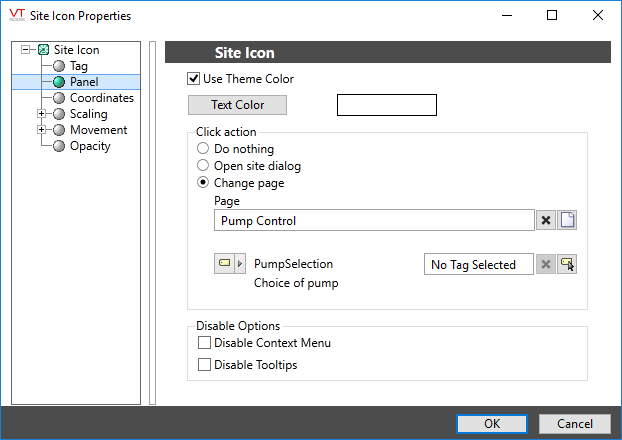Choose Open site dialog click action
622x440 pixels.
click(203, 165)
